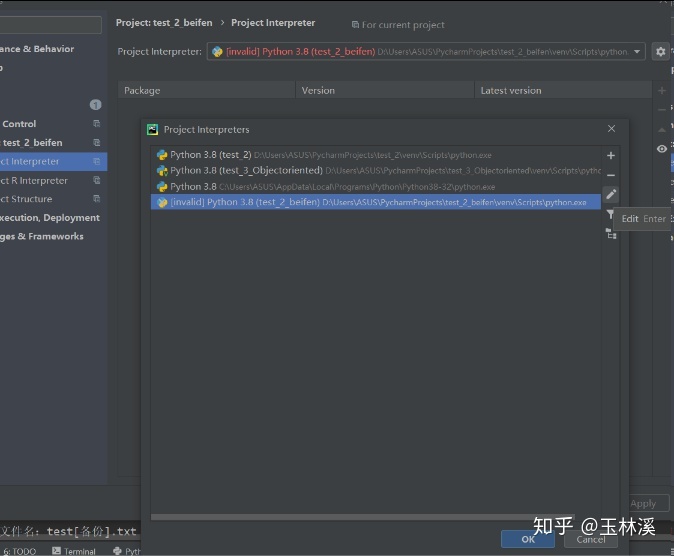Click the uninstall package minus icon beside table
The width and height of the screenshot is (674, 556).
point(662,110)
